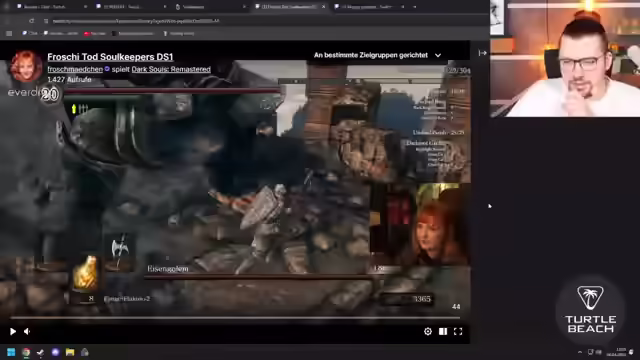Close the active Froschi Tod tab
Screen dimensions: 640x360
coord(323,7)
